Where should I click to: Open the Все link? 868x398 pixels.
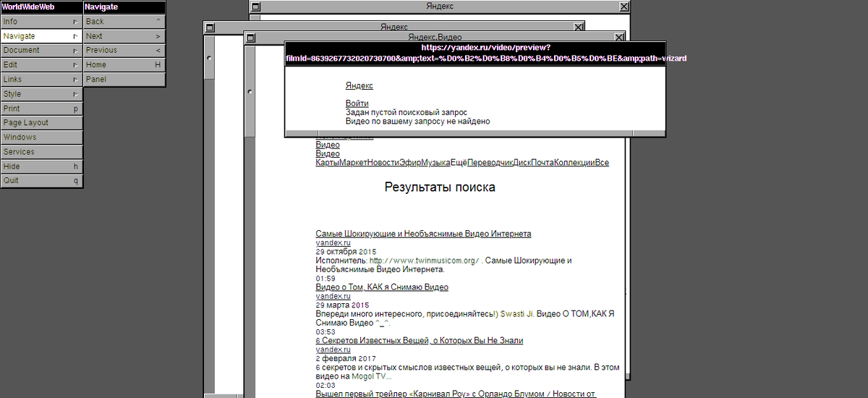point(602,163)
